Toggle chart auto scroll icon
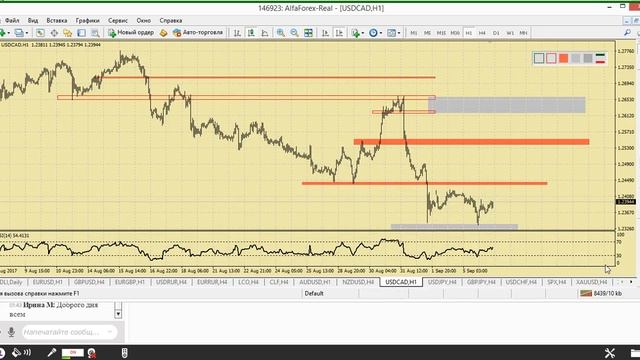Viewport: 640px width, 360px height. (325, 33)
